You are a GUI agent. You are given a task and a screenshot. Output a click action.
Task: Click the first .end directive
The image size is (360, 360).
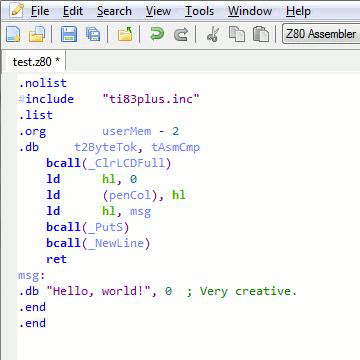tap(32, 307)
